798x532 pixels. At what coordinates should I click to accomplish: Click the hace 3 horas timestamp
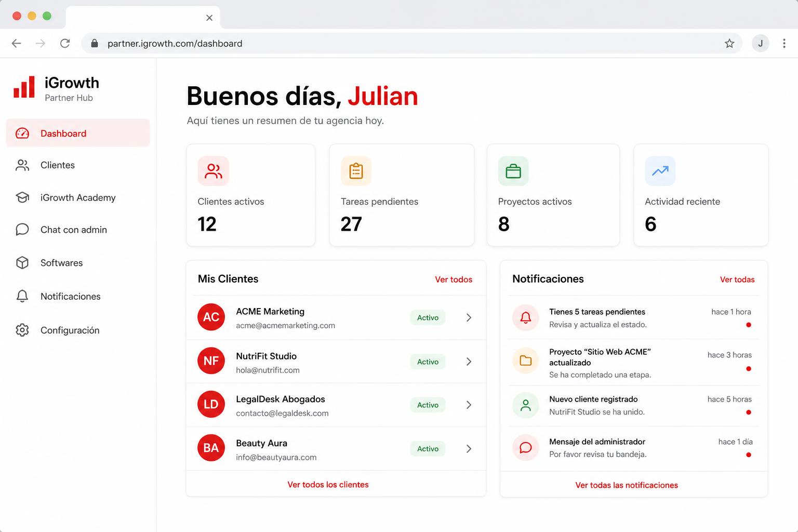click(729, 355)
